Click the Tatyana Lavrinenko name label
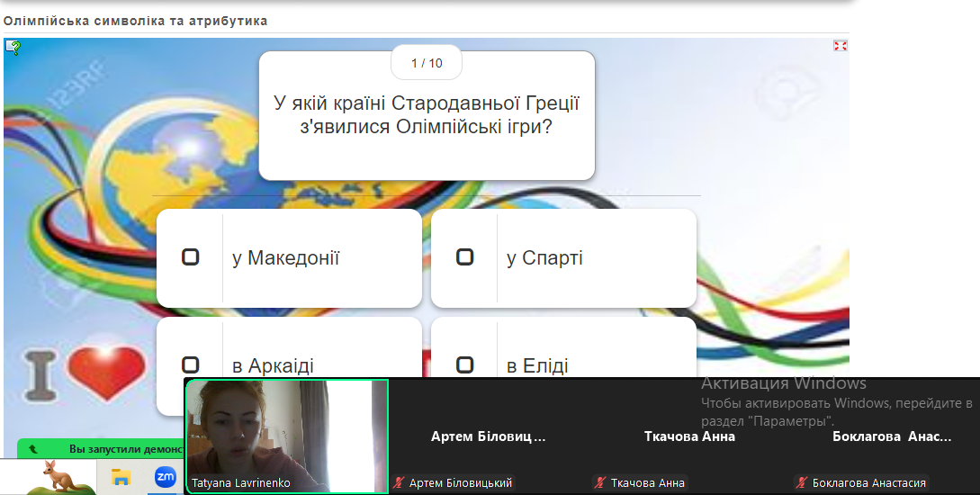Screen dimensions: 980x495 pos(240,483)
